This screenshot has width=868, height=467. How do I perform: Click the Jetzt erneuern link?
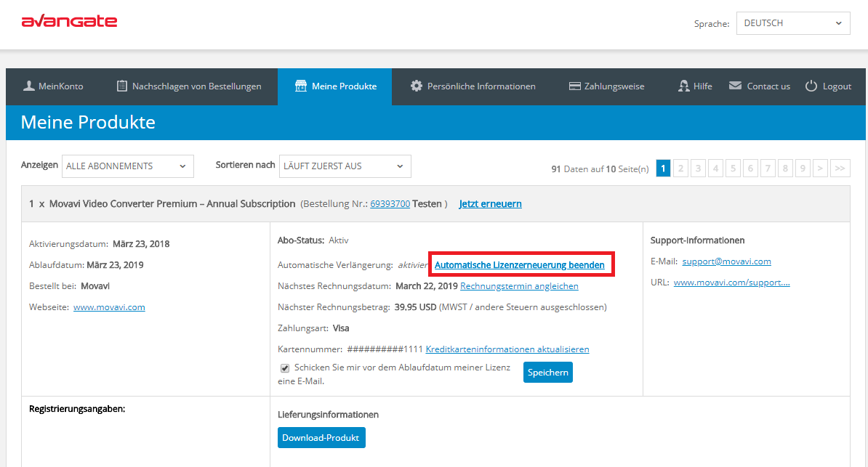coord(491,203)
